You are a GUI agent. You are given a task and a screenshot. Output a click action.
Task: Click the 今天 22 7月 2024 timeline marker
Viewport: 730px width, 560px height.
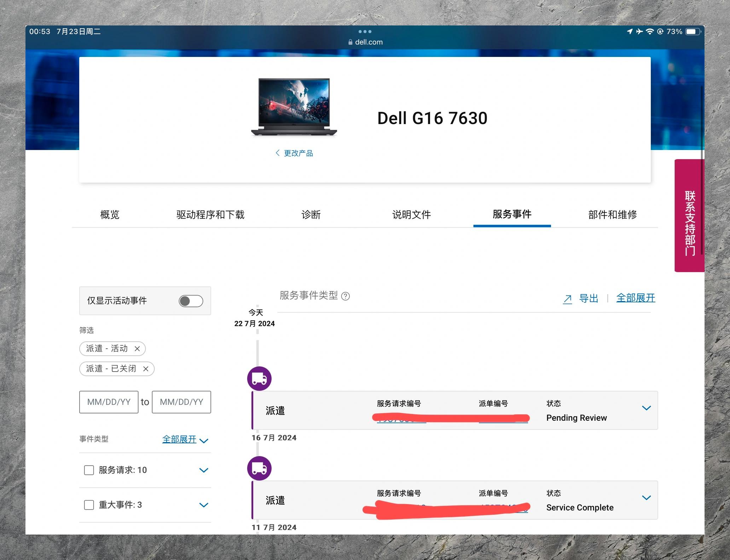(255, 318)
